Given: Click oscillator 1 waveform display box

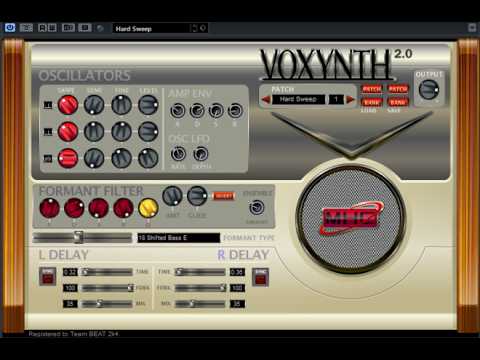Looking at the screenshot, I should (x=48, y=105).
